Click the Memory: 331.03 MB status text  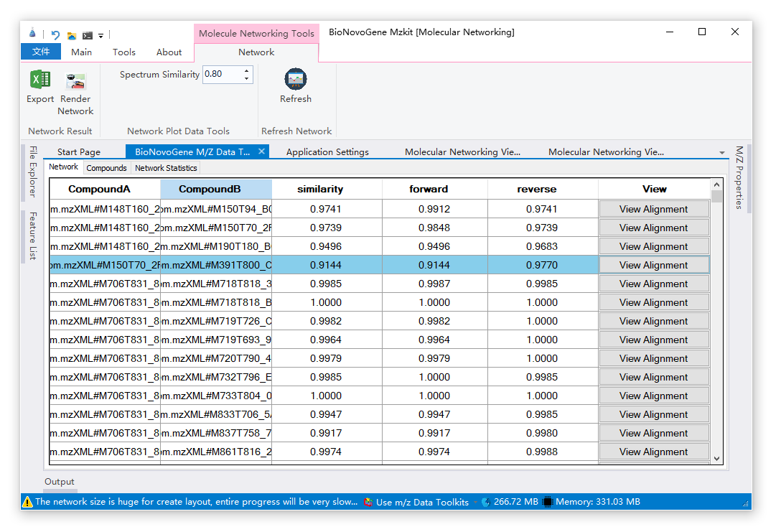point(598,502)
